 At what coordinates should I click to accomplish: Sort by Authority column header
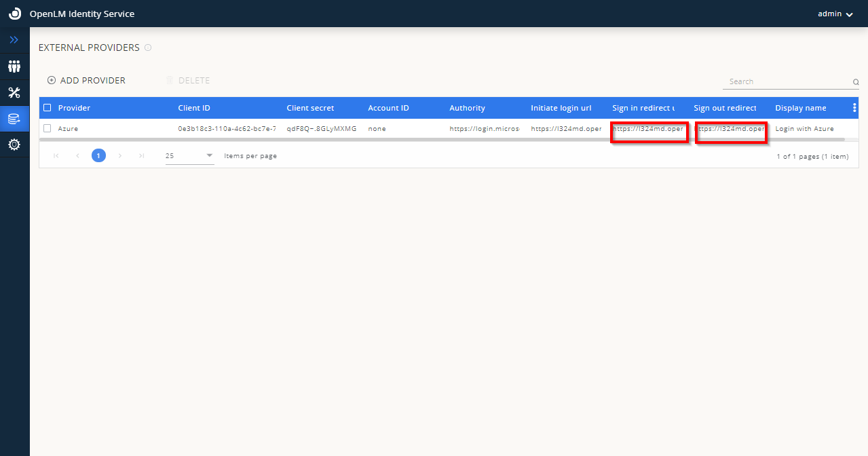click(x=467, y=108)
